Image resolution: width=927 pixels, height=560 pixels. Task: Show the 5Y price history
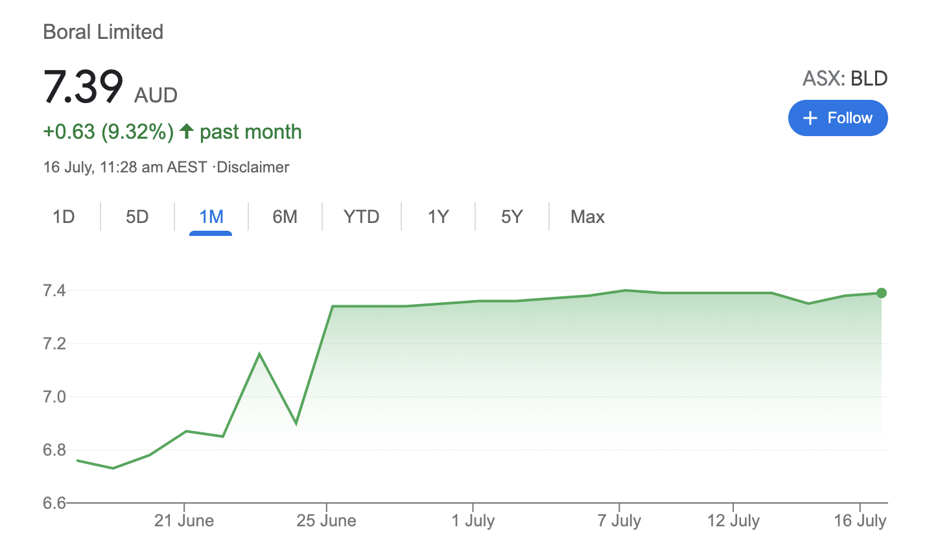click(511, 216)
